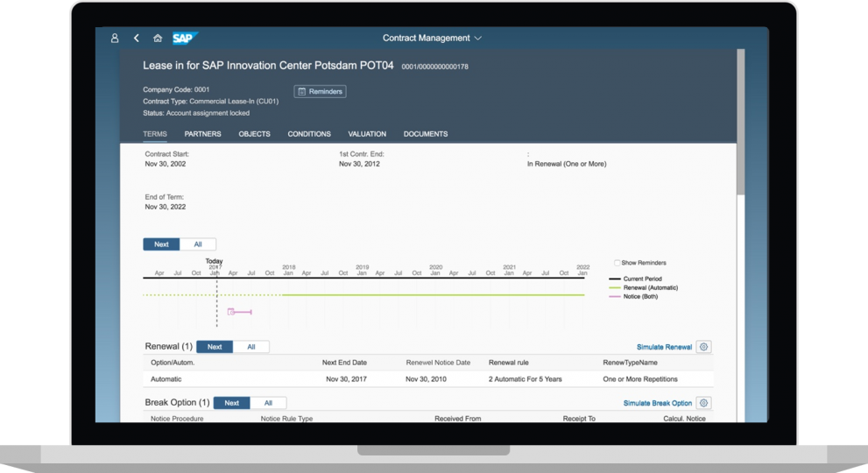Click the SAP logo
This screenshot has height=473, width=868.
point(184,39)
